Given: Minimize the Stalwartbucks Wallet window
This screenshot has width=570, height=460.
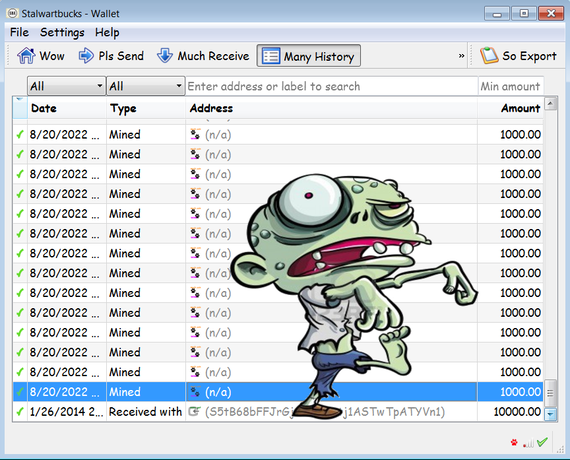Looking at the screenshot, I should click(x=497, y=14).
